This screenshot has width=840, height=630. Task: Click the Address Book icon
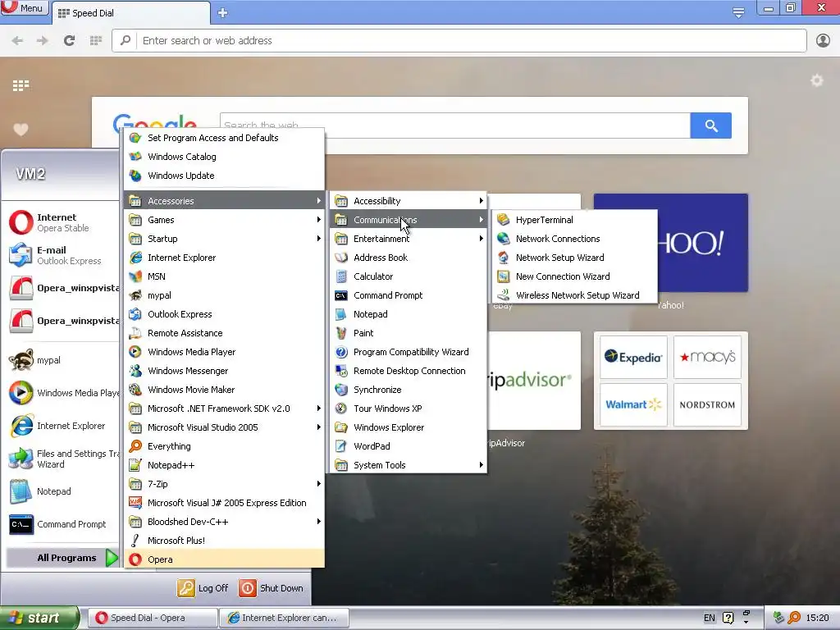click(341, 257)
